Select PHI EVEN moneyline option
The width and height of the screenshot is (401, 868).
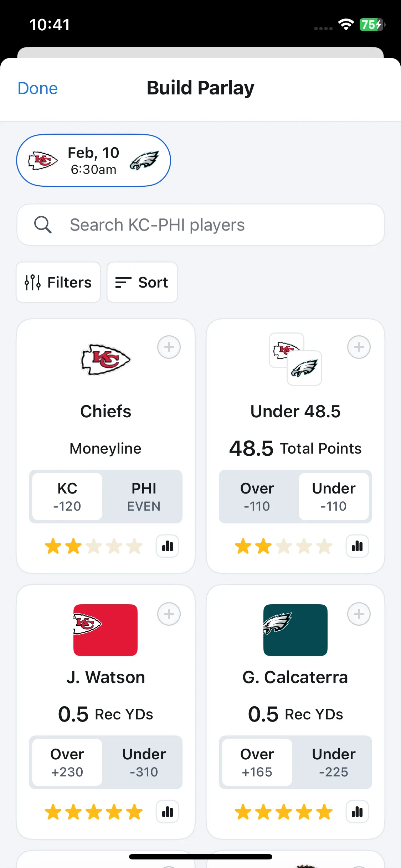[144, 497]
